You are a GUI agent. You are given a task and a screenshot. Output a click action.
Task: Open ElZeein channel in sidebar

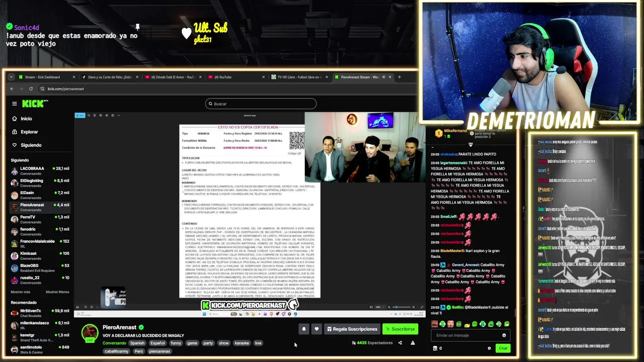(x=40, y=195)
